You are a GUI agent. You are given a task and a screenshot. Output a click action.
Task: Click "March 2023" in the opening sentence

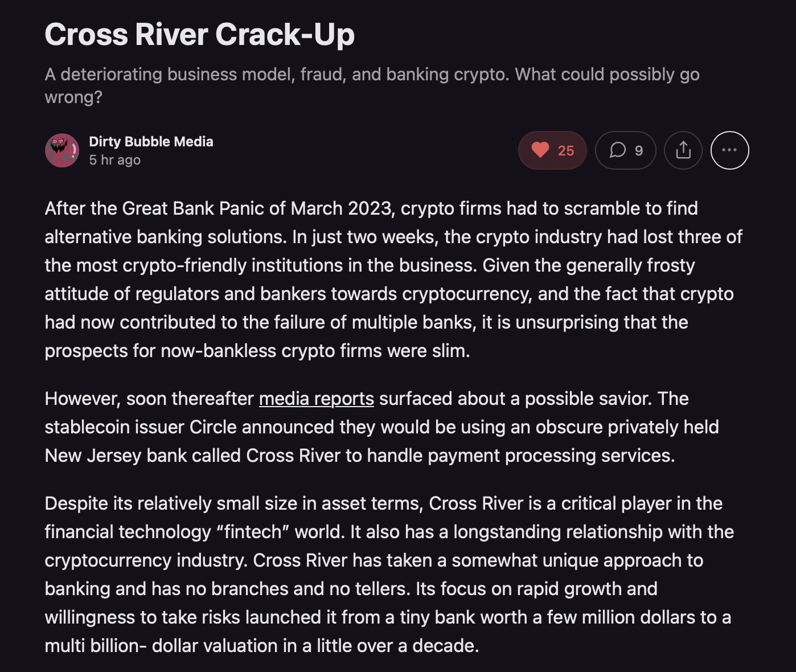click(341, 208)
